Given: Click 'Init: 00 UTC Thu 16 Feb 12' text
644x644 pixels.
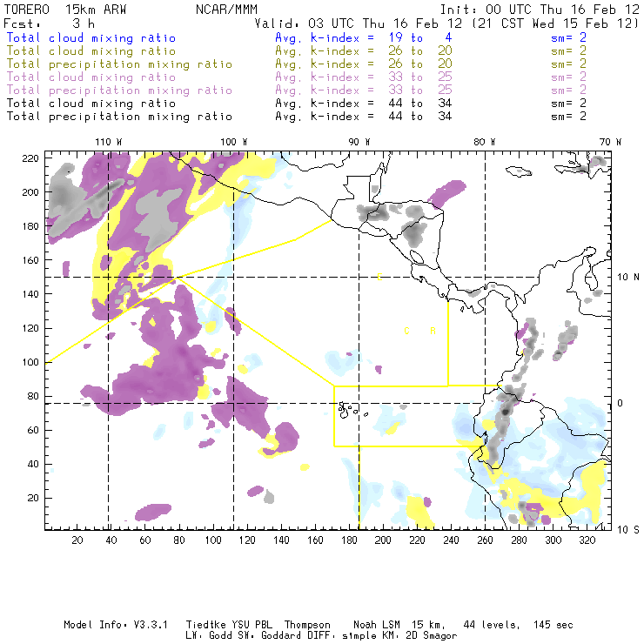Looking at the screenshot, I should pos(540,10).
